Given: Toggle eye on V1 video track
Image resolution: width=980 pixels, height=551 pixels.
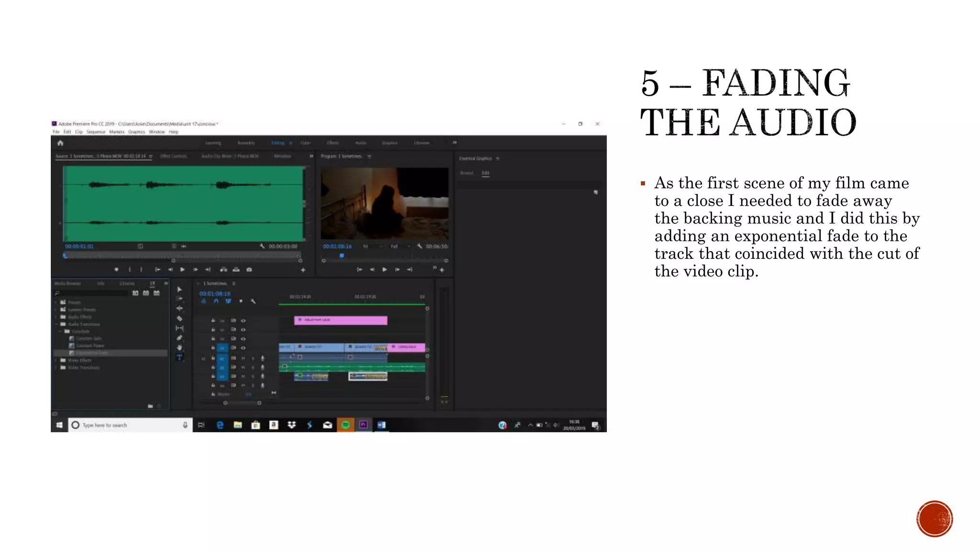Looking at the screenshot, I should (x=243, y=348).
